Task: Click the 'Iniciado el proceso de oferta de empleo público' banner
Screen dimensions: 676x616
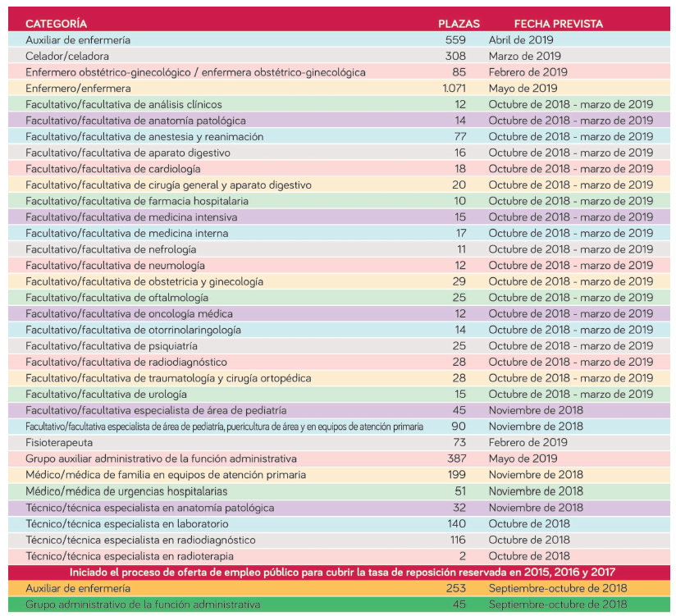Action: pos(339,573)
